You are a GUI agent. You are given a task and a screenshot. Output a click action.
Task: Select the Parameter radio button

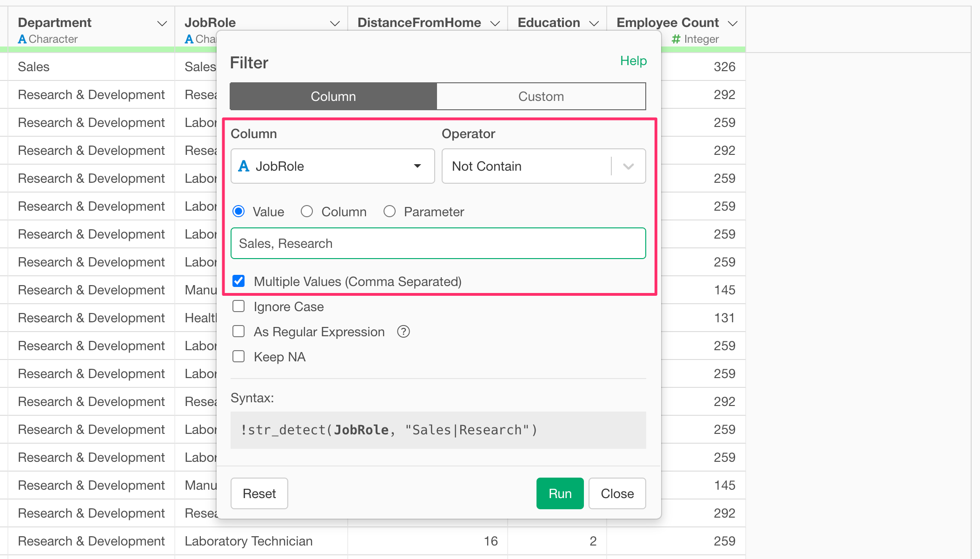click(x=390, y=212)
